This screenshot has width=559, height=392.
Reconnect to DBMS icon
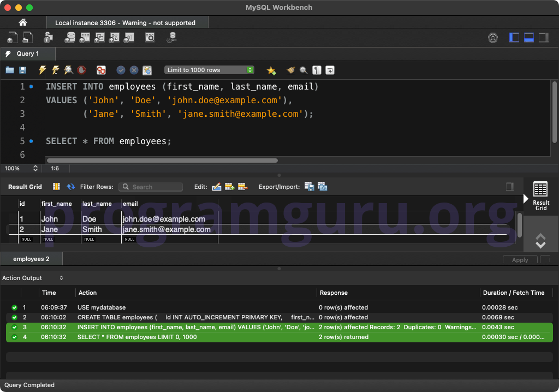coord(171,38)
